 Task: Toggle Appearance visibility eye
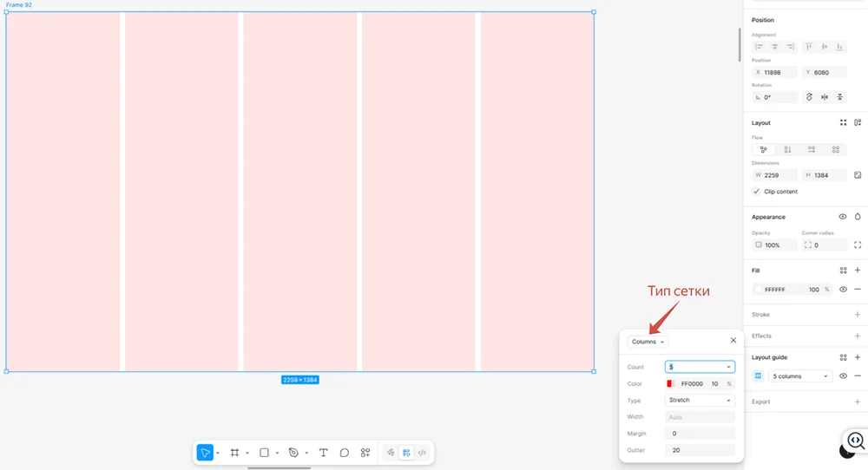(843, 217)
